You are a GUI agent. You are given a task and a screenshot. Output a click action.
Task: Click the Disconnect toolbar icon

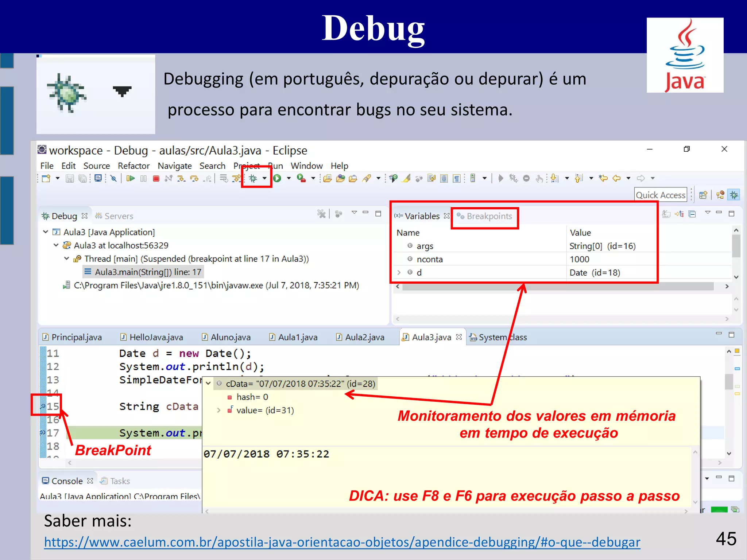(x=169, y=178)
